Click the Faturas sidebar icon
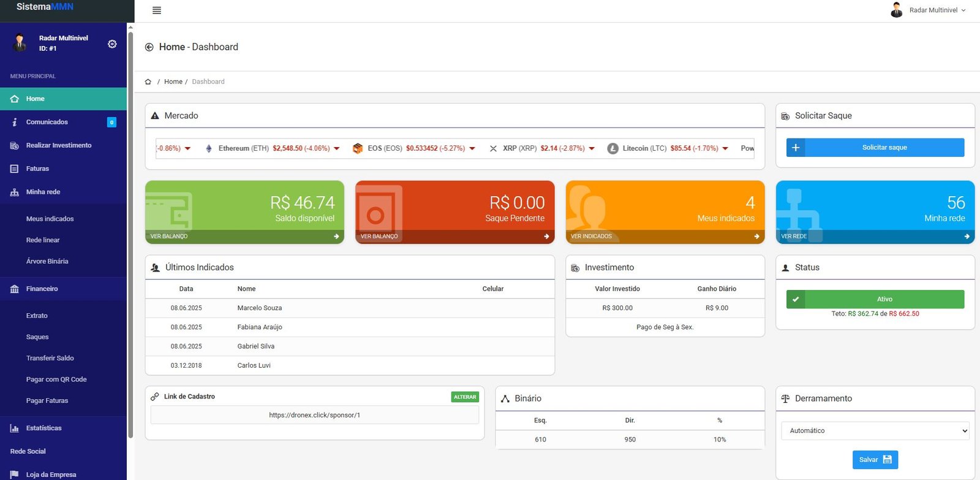The height and width of the screenshot is (480, 980). tap(14, 169)
